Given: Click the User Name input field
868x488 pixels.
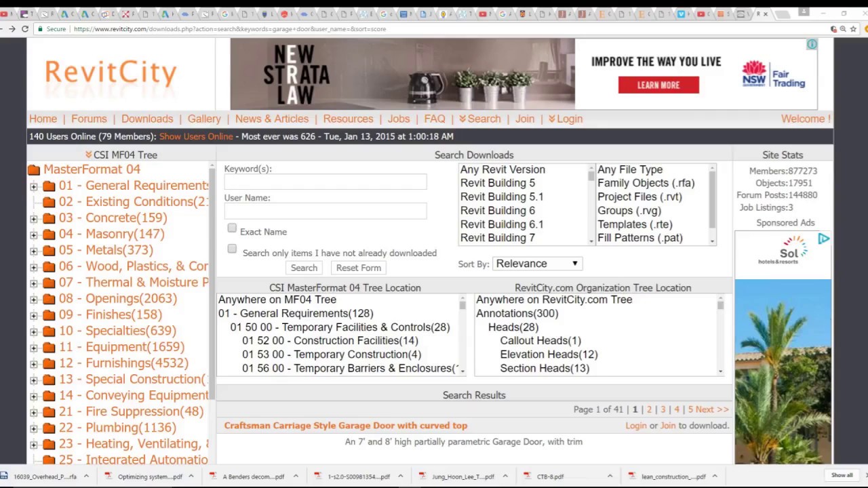Looking at the screenshot, I should coord(325,211).
